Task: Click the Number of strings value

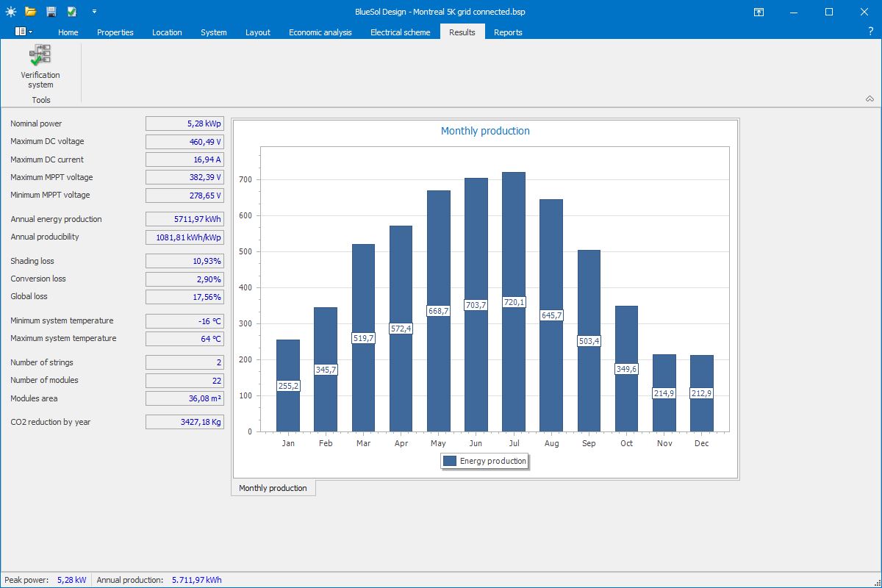Action: pyautogui.click(x=184, y=362)
